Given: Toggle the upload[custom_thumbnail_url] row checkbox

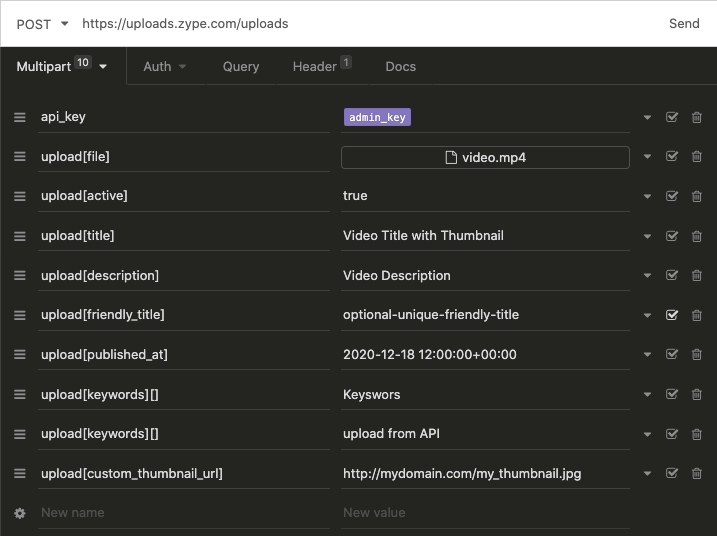Looking at the screenshot, I should (x=672, y=473).
